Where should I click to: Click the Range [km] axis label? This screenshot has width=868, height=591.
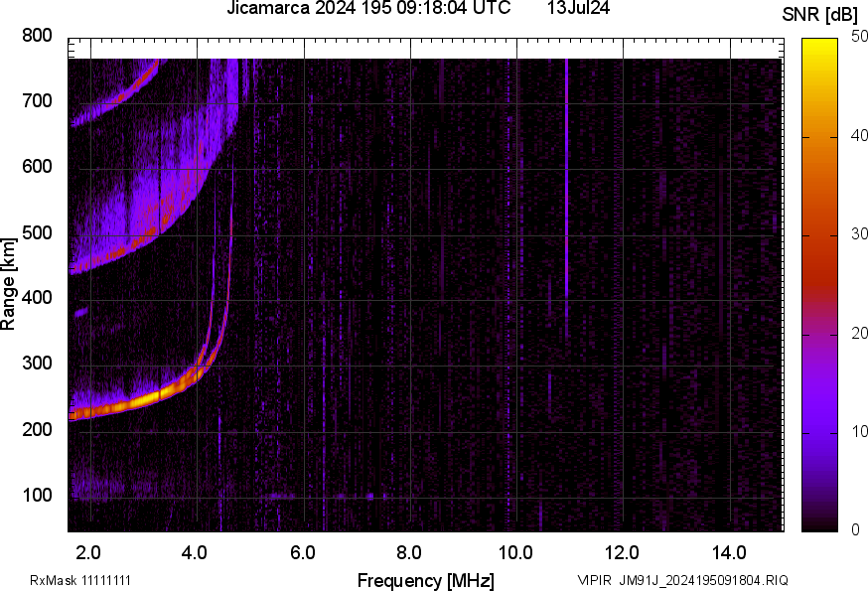tap(9, 283)
